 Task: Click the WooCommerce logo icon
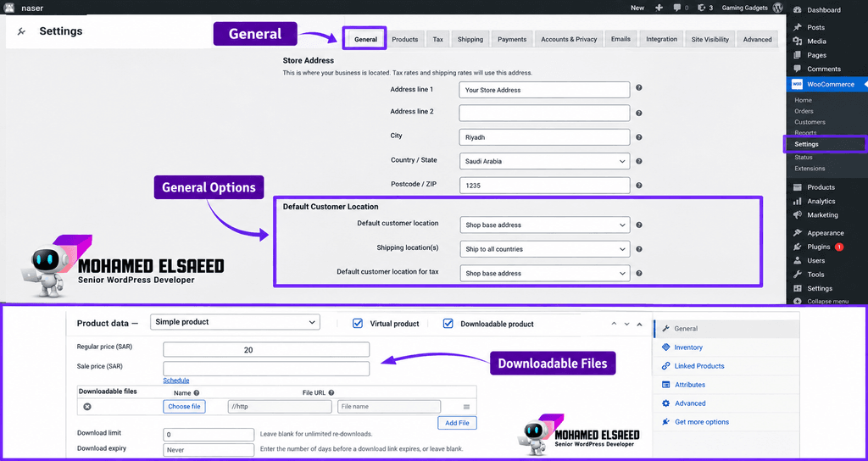pos(797,84)
